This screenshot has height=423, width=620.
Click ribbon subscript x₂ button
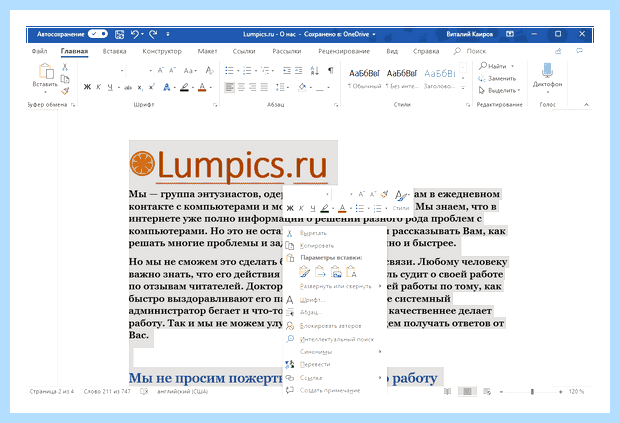tap(140, 87)
